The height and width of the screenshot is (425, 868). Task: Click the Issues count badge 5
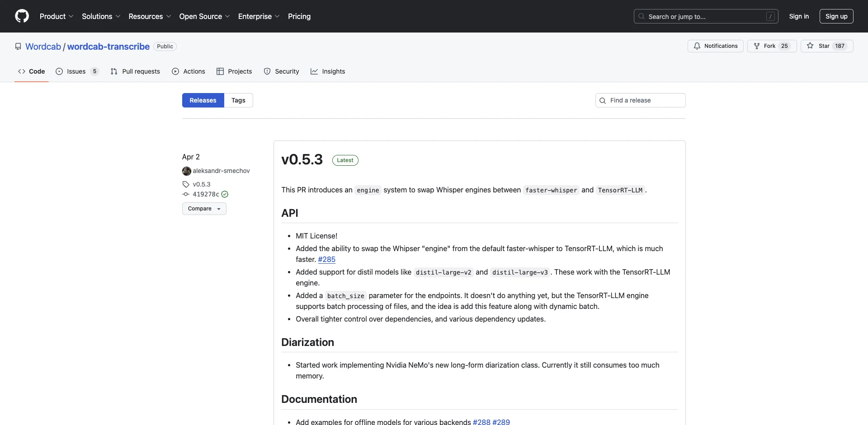(x=94, y=71)
